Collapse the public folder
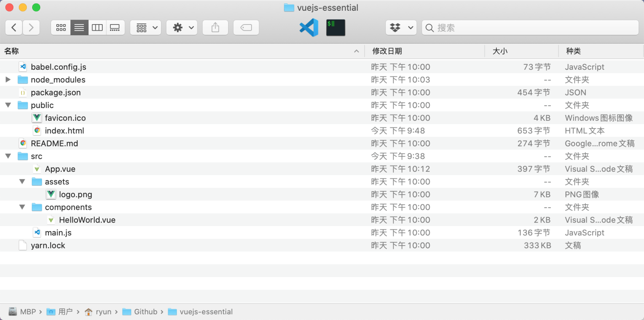644x320 pixels. (x=8, y=105)
